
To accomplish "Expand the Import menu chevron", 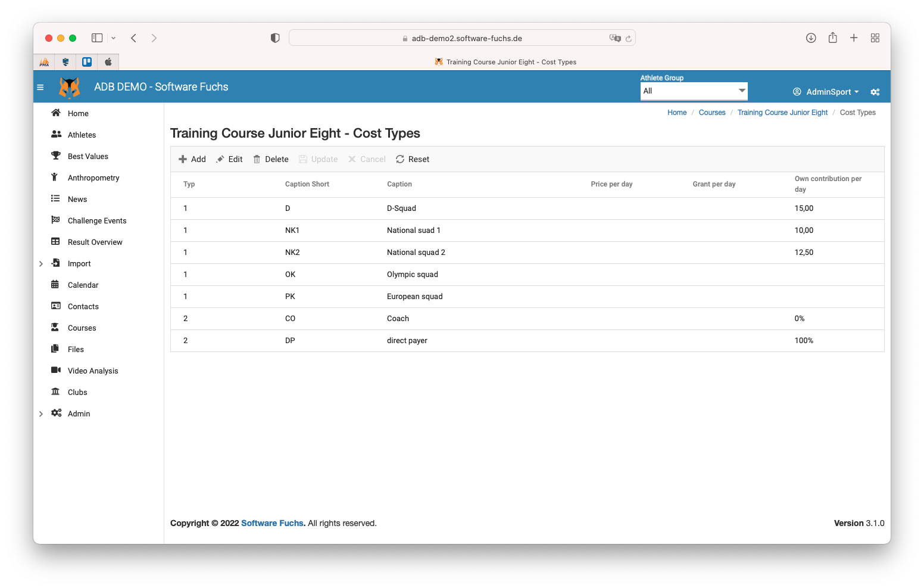I will [41, 263].
